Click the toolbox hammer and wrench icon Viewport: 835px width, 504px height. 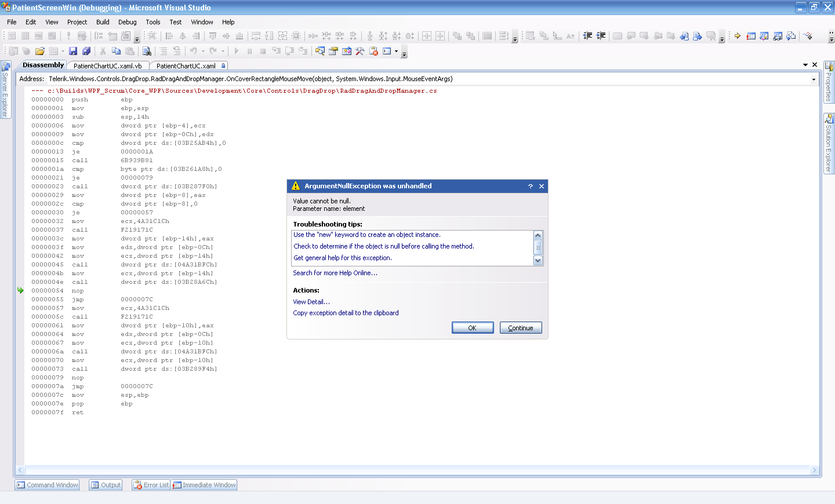(360, 51)
